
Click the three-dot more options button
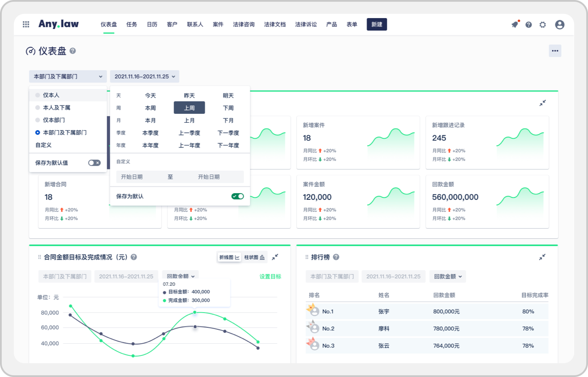(555, 51)
